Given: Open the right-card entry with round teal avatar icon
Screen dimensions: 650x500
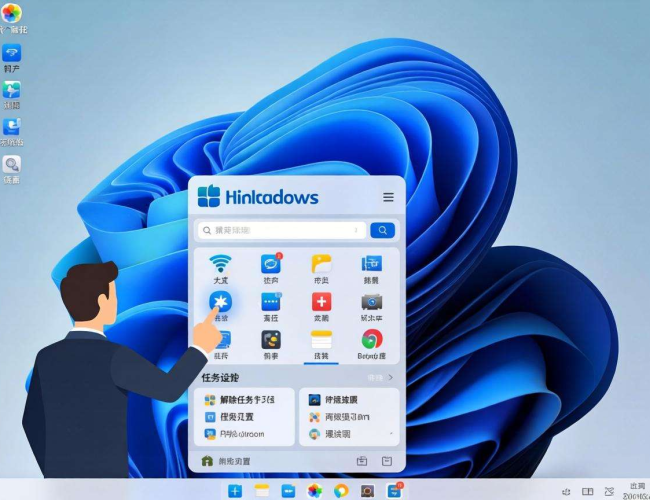Looking at the screenshot, I should (330, 434).
